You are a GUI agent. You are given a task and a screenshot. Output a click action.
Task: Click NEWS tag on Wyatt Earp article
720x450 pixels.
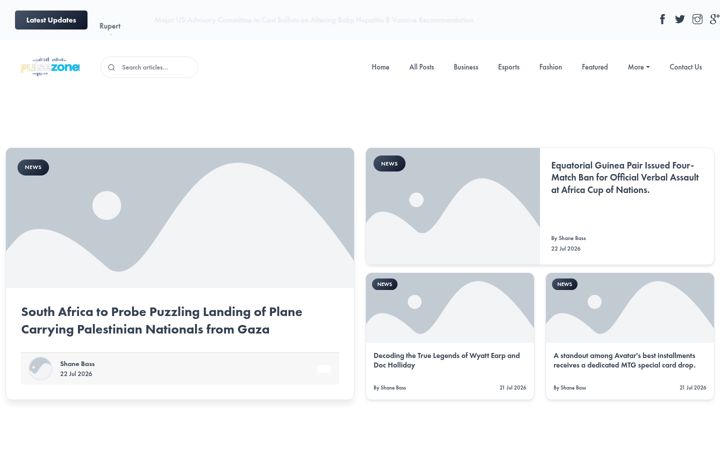385,284
